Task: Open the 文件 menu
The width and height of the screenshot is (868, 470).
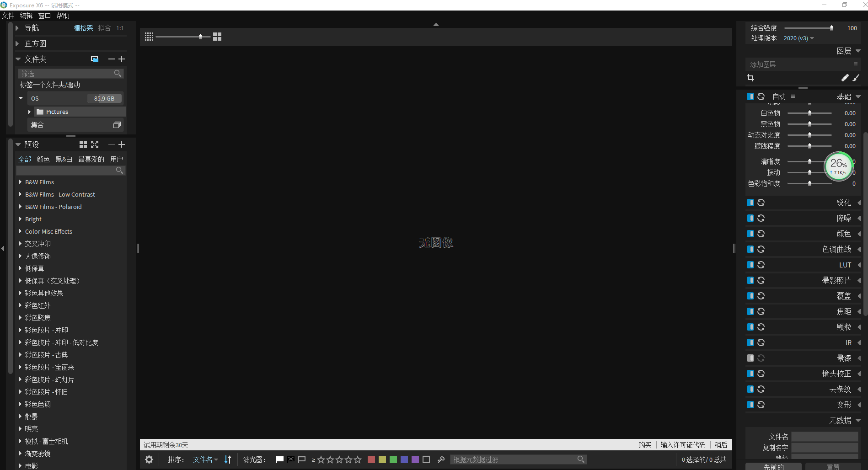Action: pyautogui.click(x=8, y=16)
